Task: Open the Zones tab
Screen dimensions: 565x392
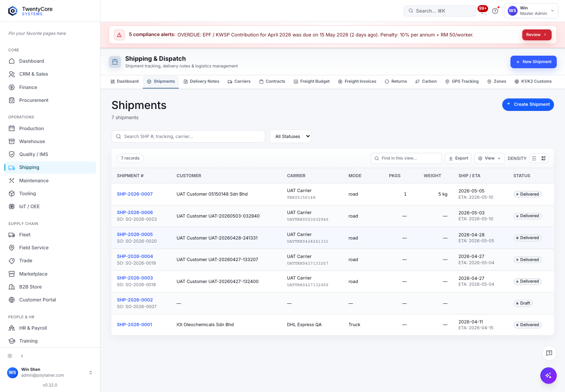Action: pyautogui.click(x=497, y=82)
